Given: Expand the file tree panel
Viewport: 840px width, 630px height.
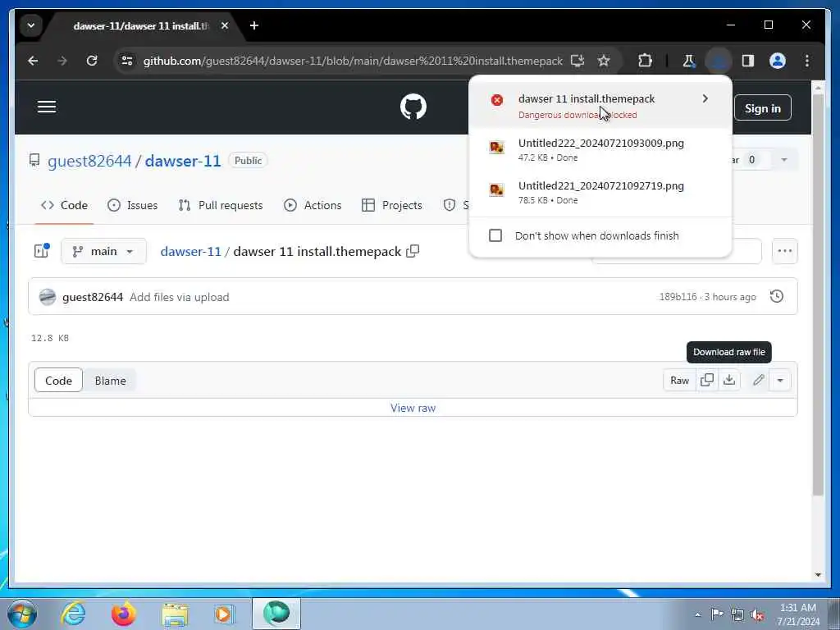Looking at the screenshot, I should pos(42,251).
